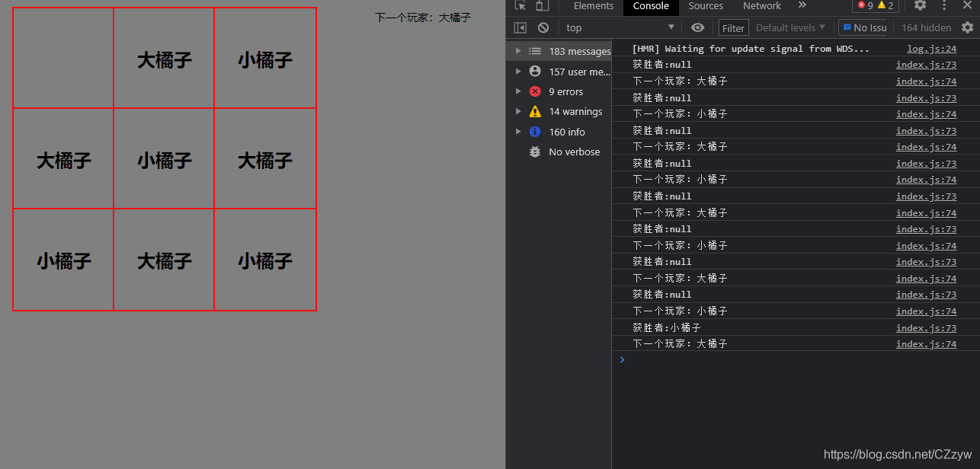Create a live expression with the eye icon

[697, 27]
